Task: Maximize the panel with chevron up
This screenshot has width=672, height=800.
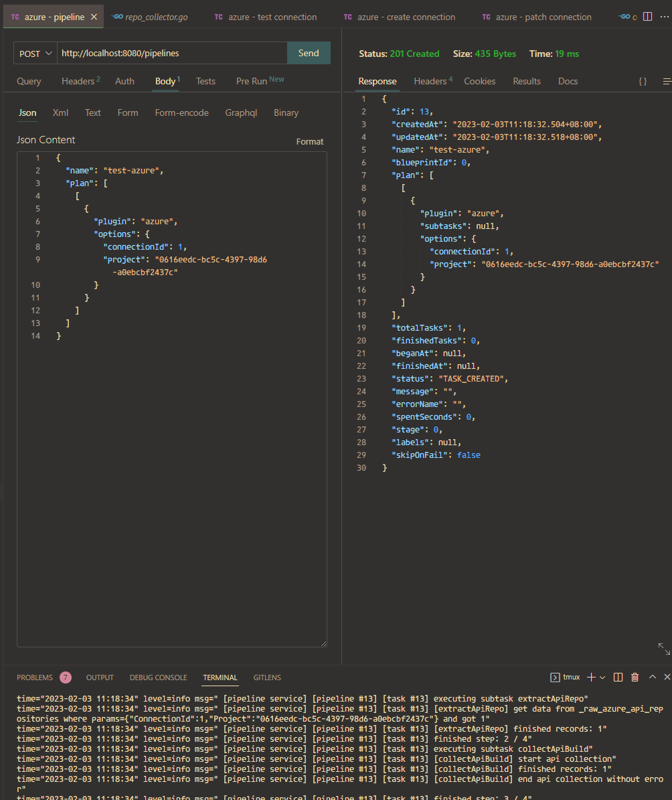Action: (x=652, y=677)
